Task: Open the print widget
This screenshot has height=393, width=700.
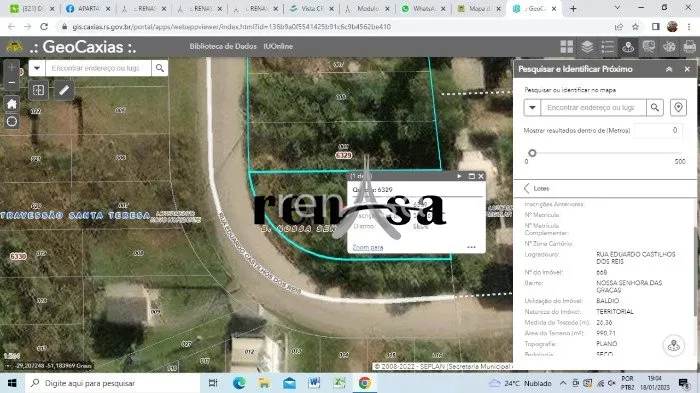Action: pos(689,46)
